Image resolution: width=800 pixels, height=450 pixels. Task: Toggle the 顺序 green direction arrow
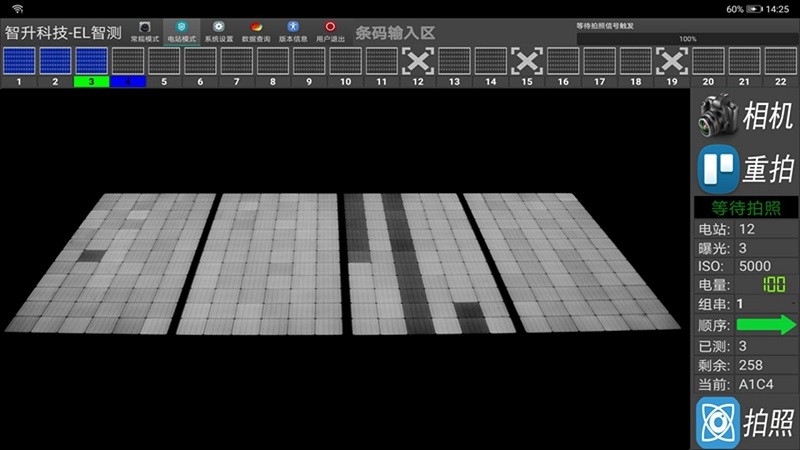tap(765, 325)
